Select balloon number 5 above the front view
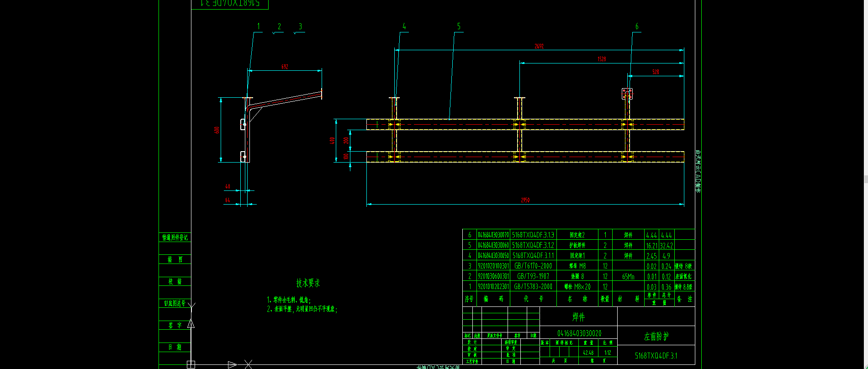 click(459, 26)
